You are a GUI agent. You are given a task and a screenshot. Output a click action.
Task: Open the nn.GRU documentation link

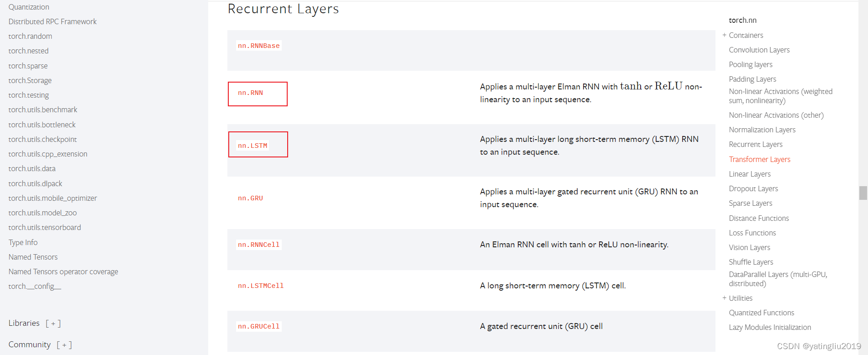250,198
